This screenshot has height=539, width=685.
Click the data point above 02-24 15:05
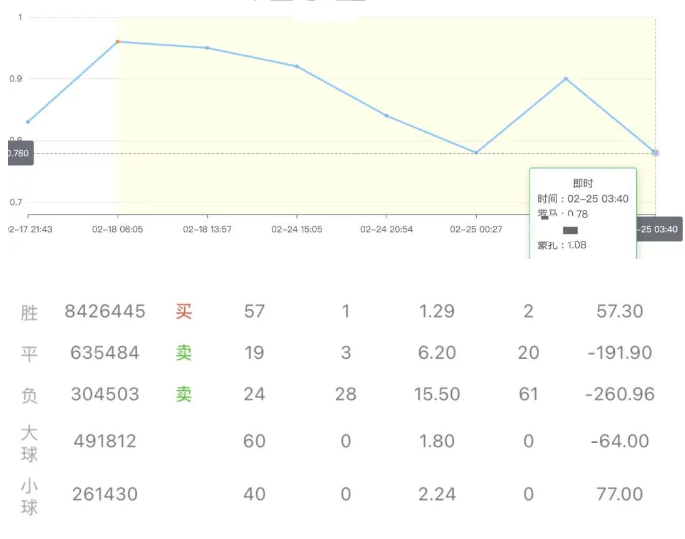point(297,66)
